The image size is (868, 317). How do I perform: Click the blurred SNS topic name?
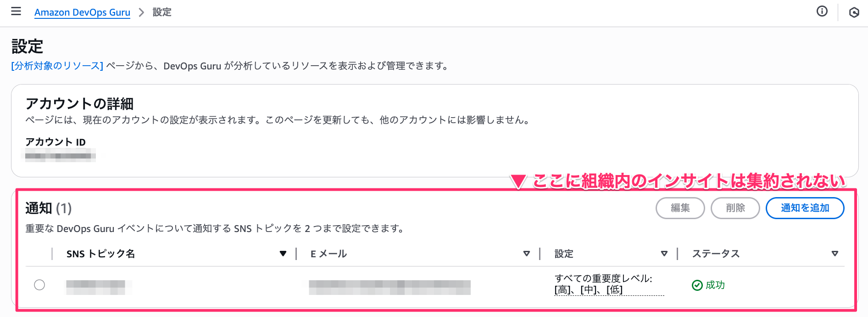point(95,287)
